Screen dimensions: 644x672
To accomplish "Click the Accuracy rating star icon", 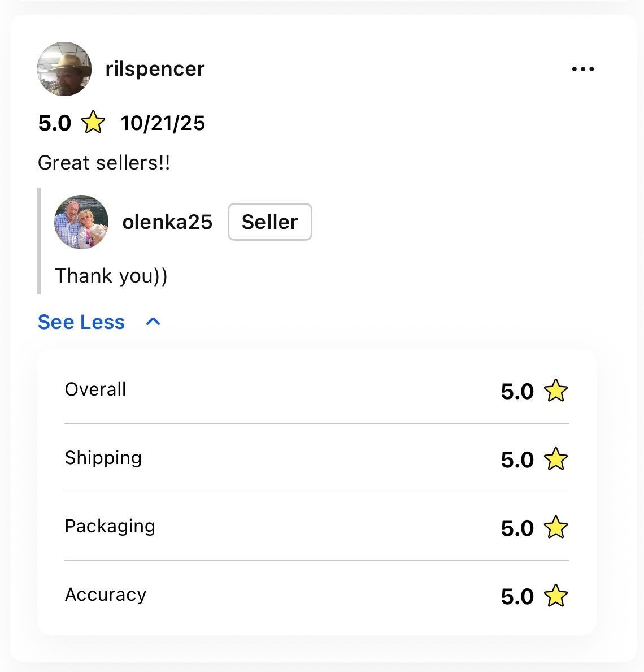I will tap(555, 596).
